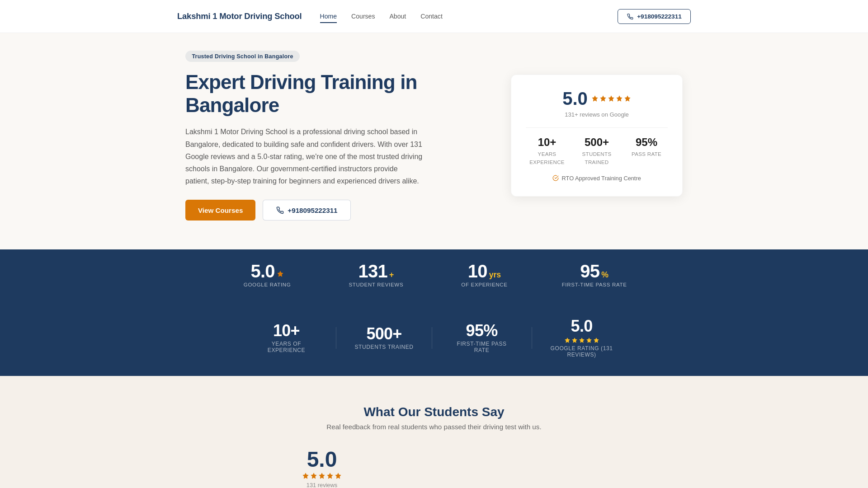Click the stars above 131 reviews text
The width and height of the screenshot is (868, 488).
coord(322,476)
